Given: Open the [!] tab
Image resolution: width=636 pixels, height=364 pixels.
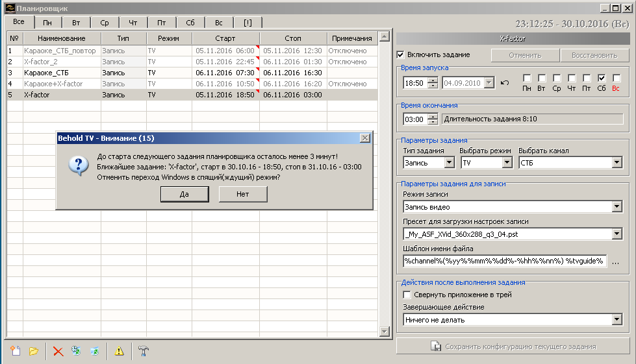Looking at the screenshot, I should [248, 22].
